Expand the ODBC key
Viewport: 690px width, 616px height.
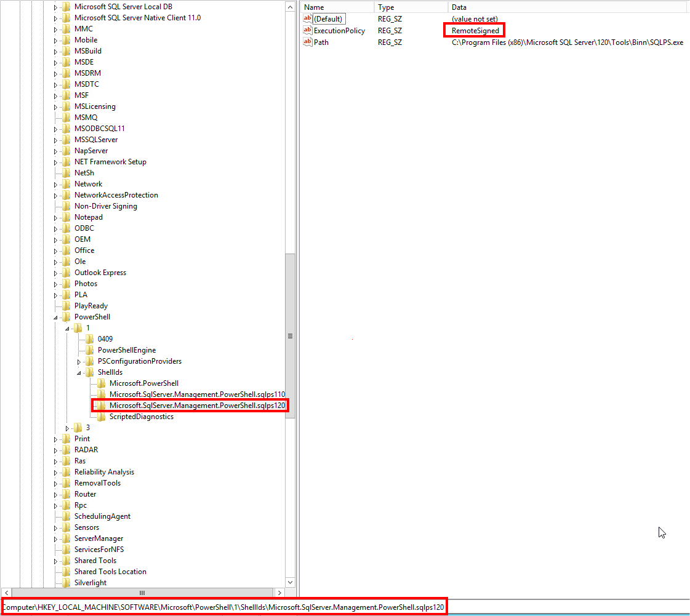click(55, 229)
